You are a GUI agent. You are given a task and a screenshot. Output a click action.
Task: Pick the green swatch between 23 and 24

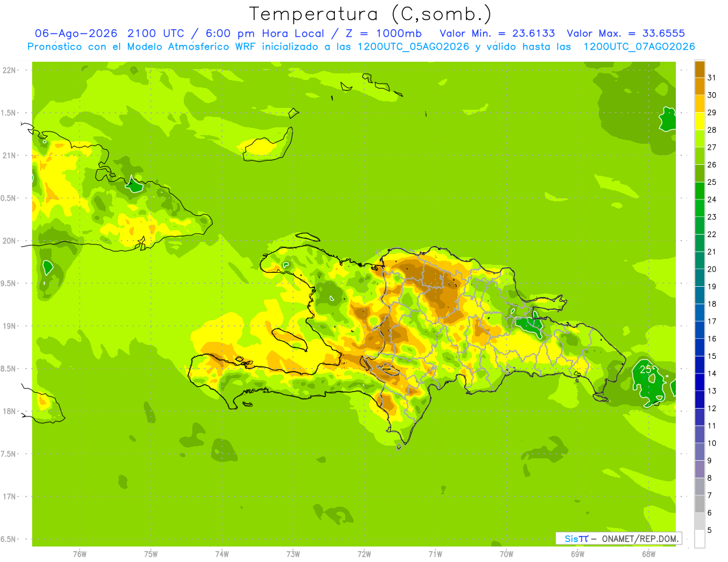click(x=699, y=208)
